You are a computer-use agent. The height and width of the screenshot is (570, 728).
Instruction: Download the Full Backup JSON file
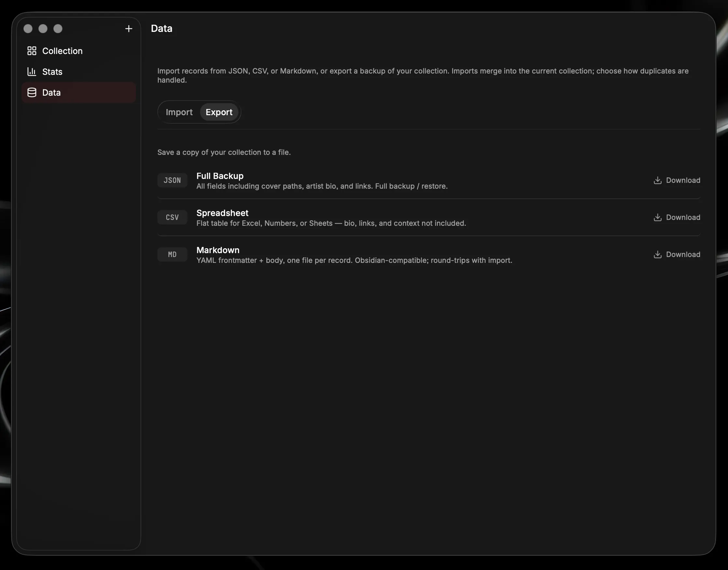[677, 180]
